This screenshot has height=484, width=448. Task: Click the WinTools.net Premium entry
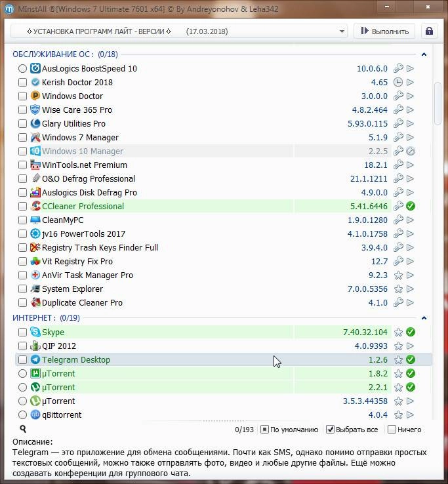(x=85, y=165)
